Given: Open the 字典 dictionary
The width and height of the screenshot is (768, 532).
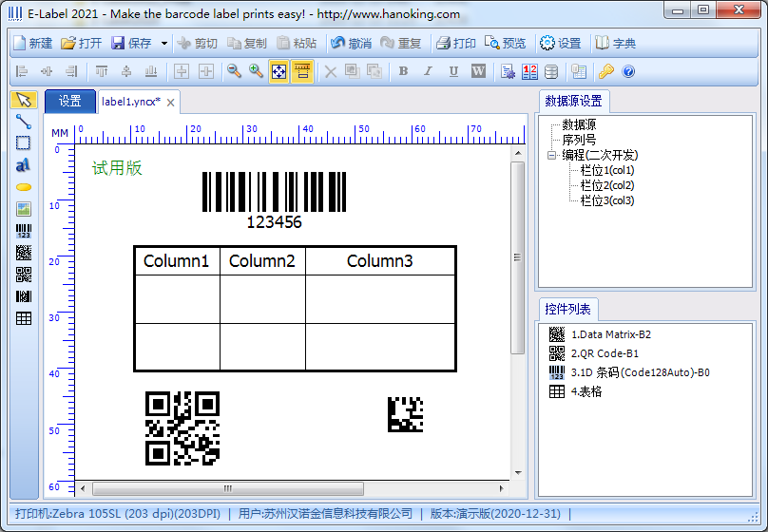Looking at the screenshot, I should (x=615, y=43).
